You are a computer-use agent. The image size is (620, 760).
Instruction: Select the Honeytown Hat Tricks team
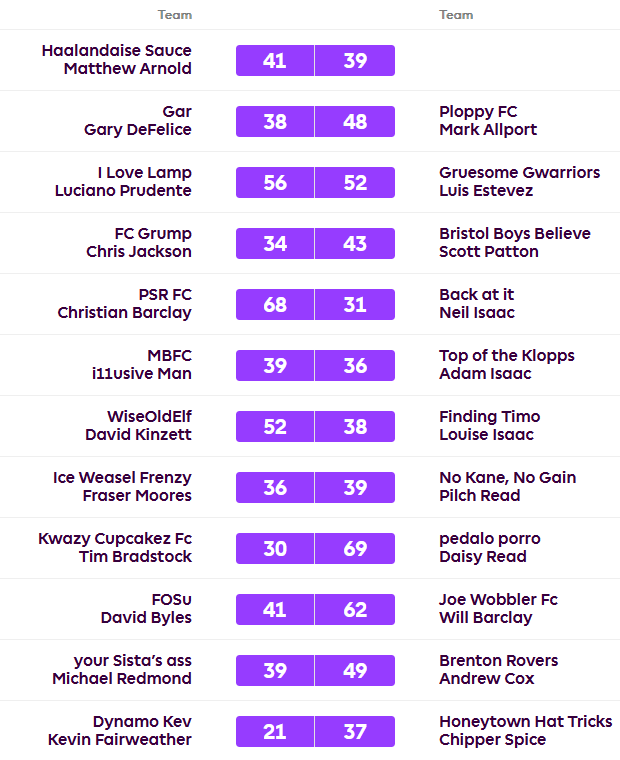(525, 722)
